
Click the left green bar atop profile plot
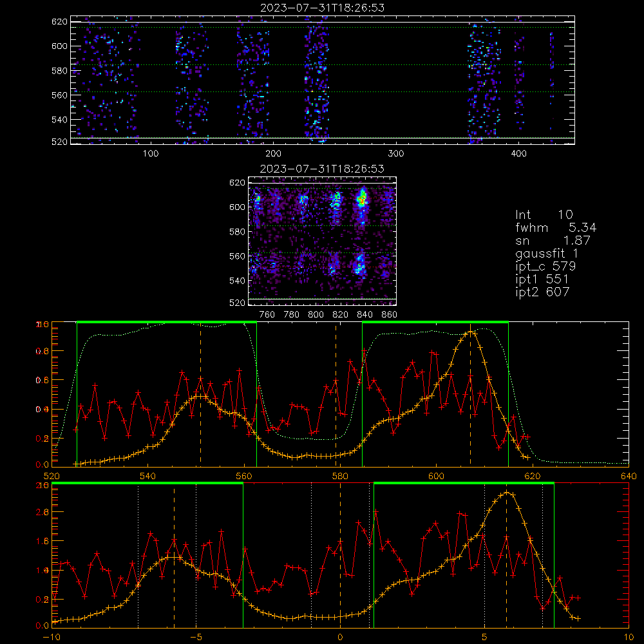click(167, 322)
